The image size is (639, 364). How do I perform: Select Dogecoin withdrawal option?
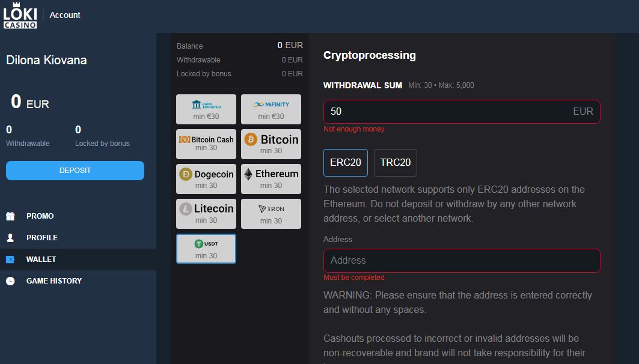pos(206,178)
